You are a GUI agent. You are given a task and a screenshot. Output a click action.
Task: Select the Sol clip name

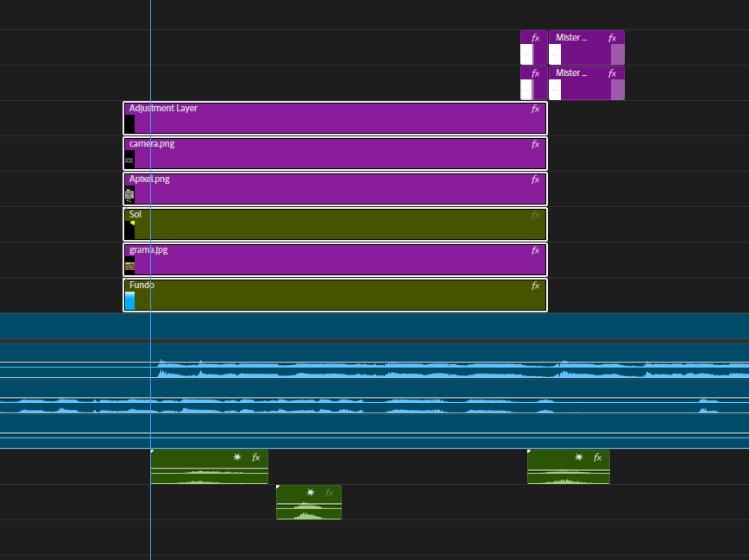[x=135, y=215]
